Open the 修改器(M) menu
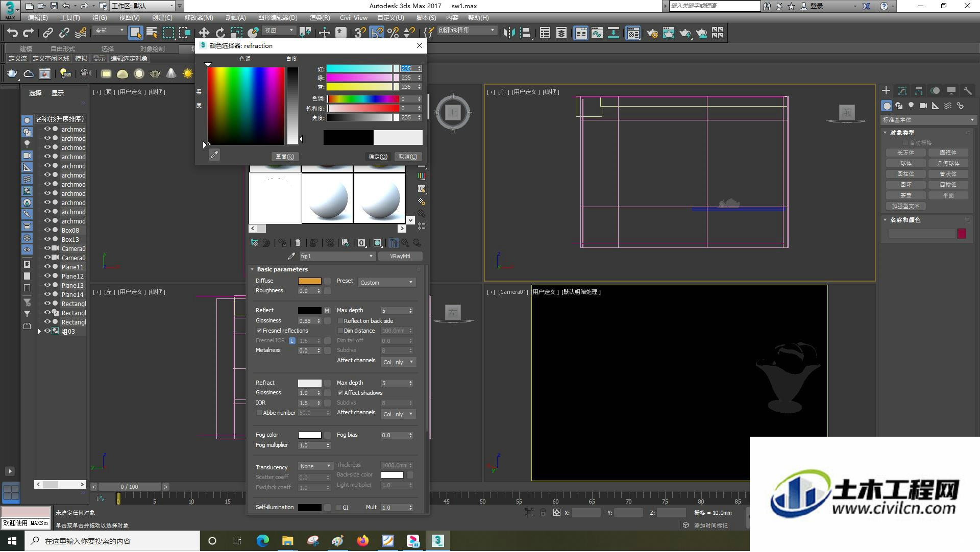Image resolution: width=980 pixels, height=552 pixels. [x=199, y=18]
